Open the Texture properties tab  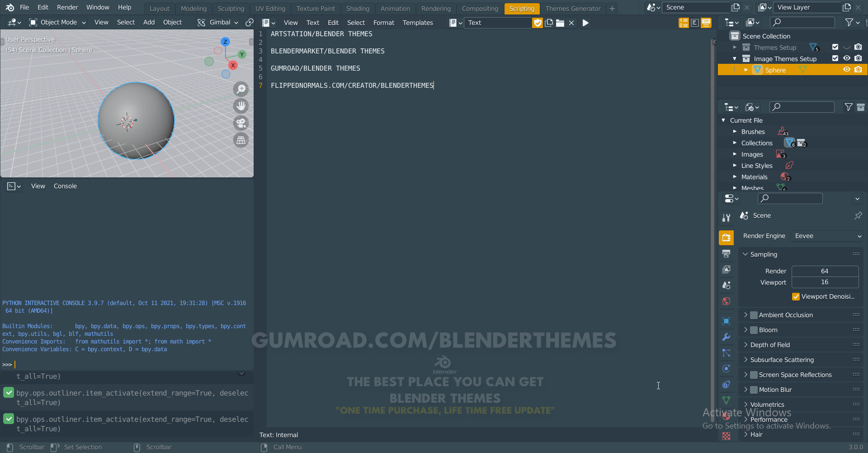pos(726,435)
